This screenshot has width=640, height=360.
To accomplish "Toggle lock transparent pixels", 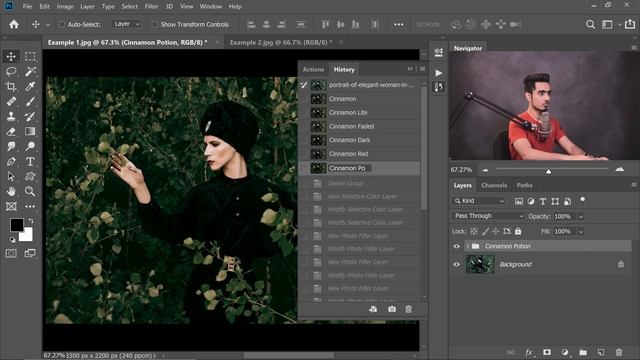I will (474, 231).
